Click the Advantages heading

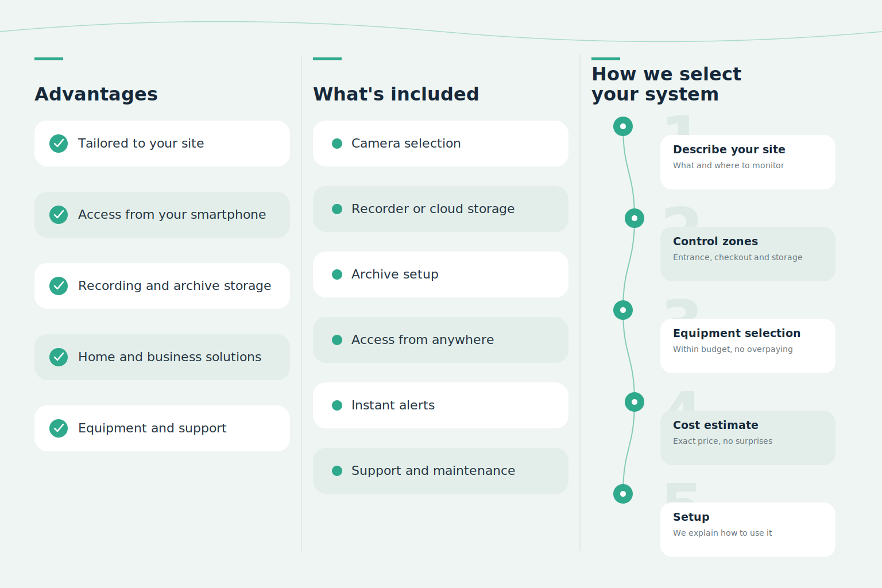96,94
